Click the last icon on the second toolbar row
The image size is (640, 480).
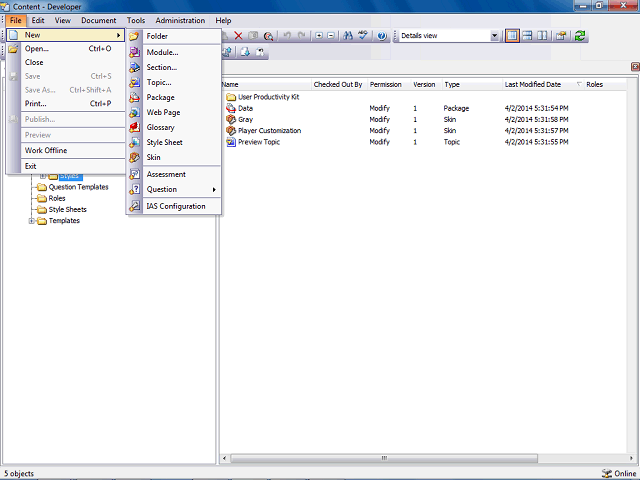(x=260, y=52)
